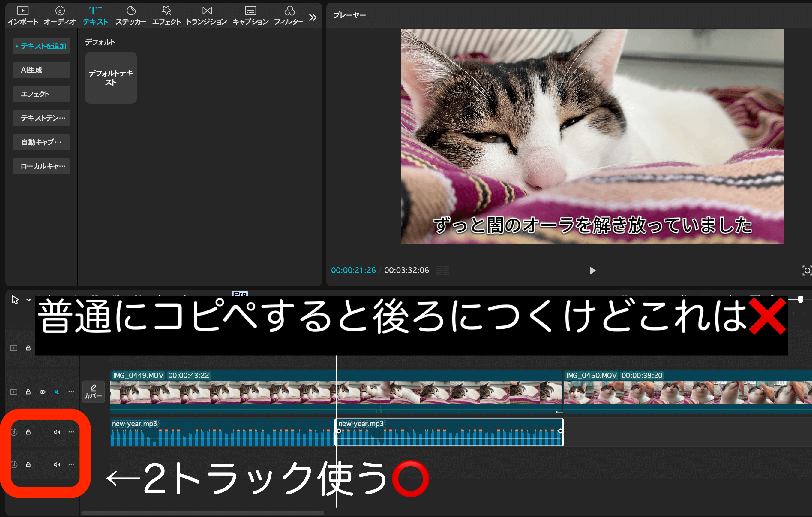Screen dimensions: 812x517
Task: Click the AI生成 button in sidebar
Action: tap(41, 70)
